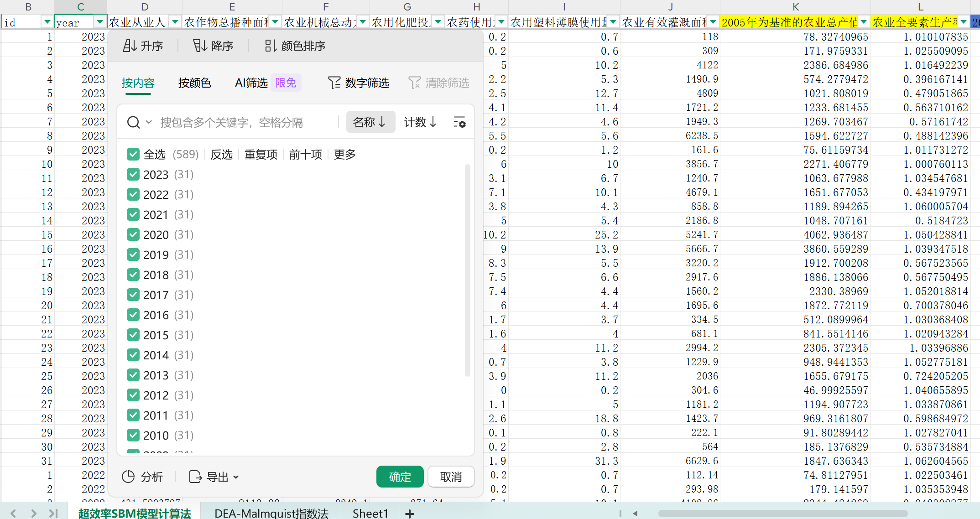Click the filter list settings icon
980x519 pixels.
tap(459, 122)
